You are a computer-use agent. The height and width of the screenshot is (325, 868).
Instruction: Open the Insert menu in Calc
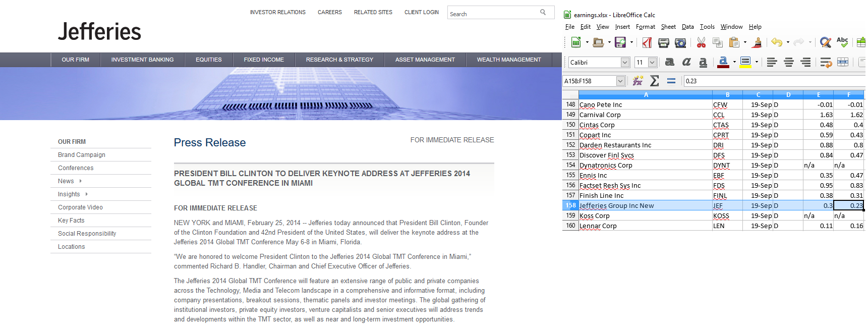(622, 27)
